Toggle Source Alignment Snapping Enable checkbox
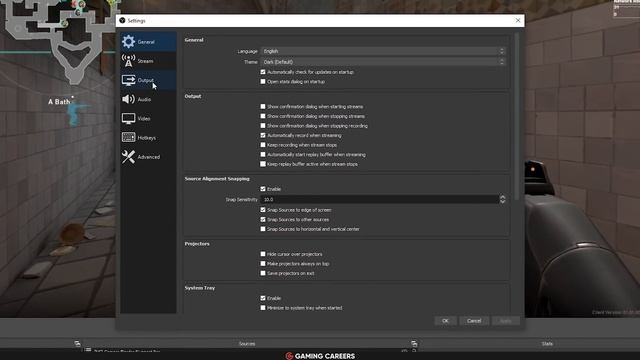This screenshot has height=360, width=640. point(263,189)
